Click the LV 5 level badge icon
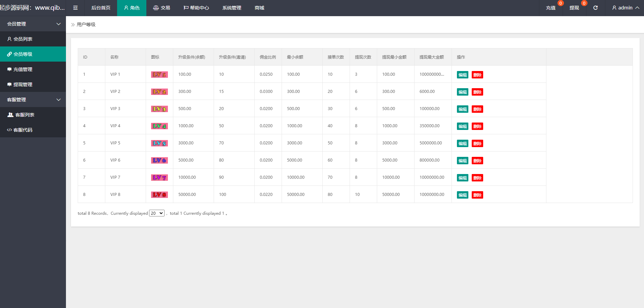 159,143
